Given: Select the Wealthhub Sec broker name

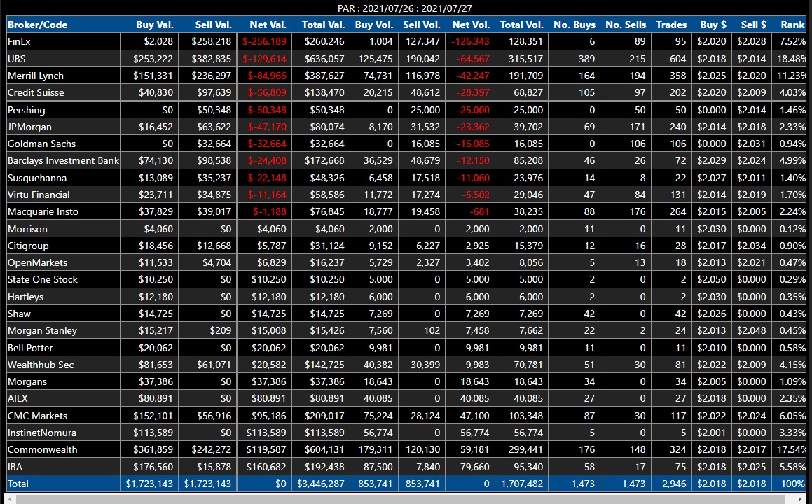Looking at the screenshot, I should (41, 365).
